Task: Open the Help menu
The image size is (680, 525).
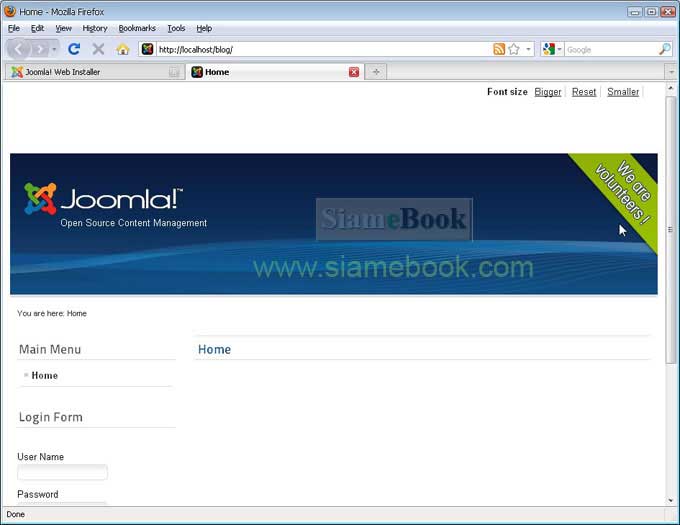Action: coord(204,28)
